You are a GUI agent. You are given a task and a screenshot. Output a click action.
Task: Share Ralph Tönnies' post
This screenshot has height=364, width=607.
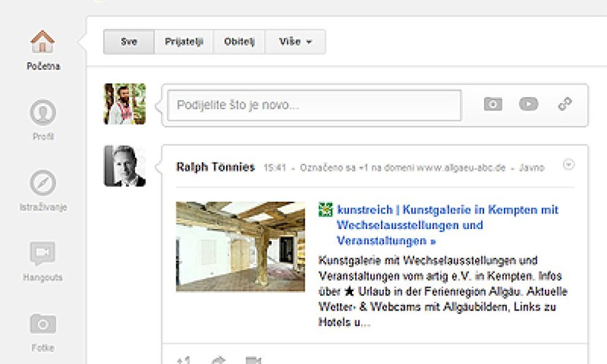[x=220, y=359]
